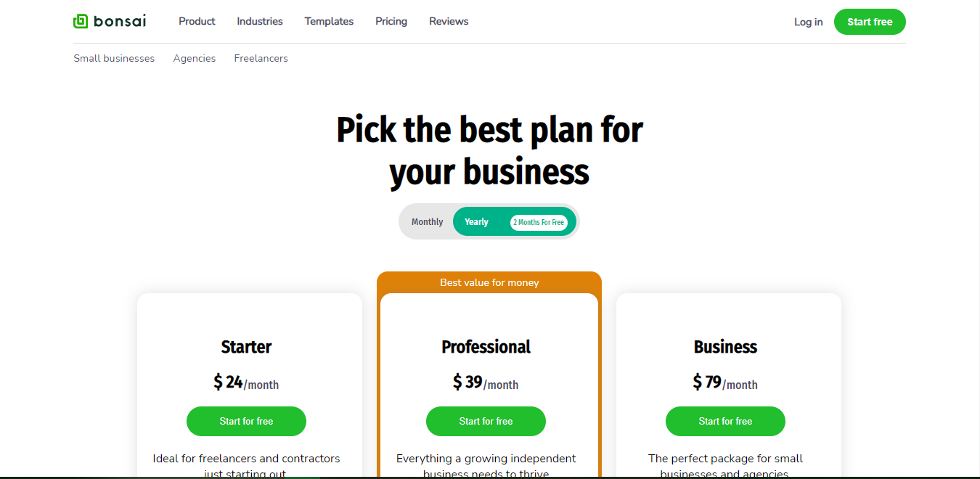The height and width of the screenshot is (479, 980).
Task: Select Yearly billing
Action: [476, 221]
